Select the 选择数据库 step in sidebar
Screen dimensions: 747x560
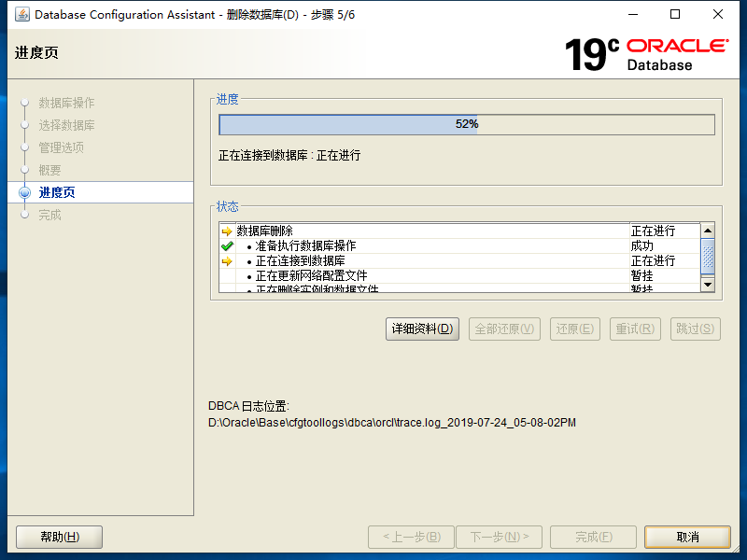tap(67, 125)
